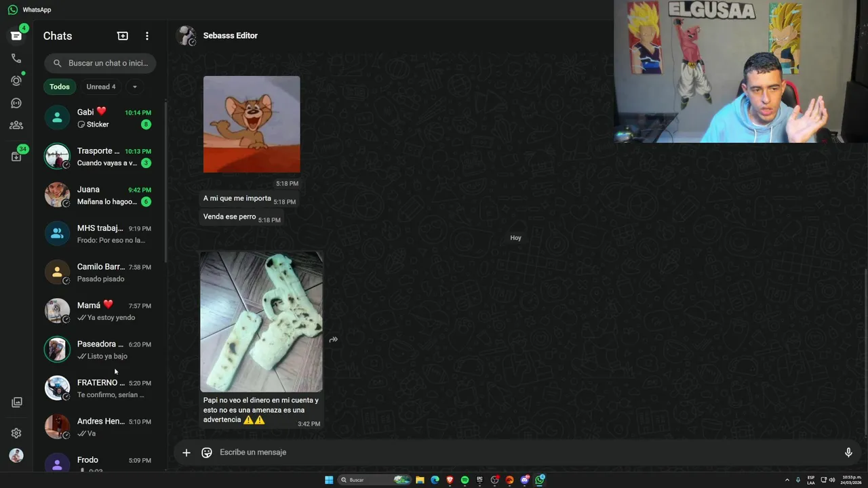Open the Calls section in the sidebar
Screen dimensions: 868x488
click(16, 58)
